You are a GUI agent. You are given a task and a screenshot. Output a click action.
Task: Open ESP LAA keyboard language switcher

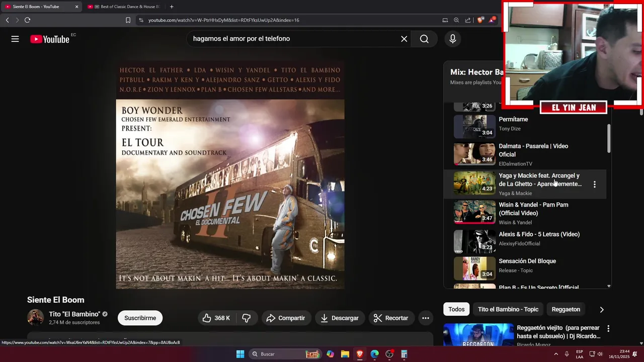[580, 354]
